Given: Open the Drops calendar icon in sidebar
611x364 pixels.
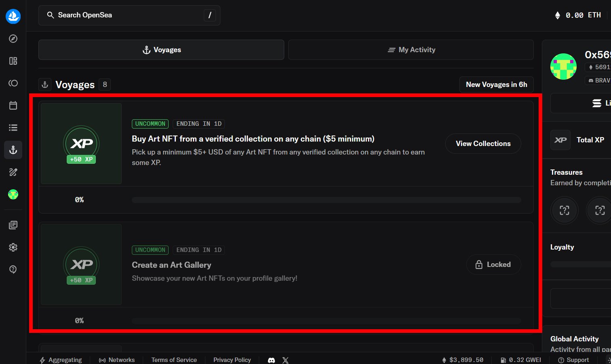Looking at the screenshot, I should tap(13, 106).
